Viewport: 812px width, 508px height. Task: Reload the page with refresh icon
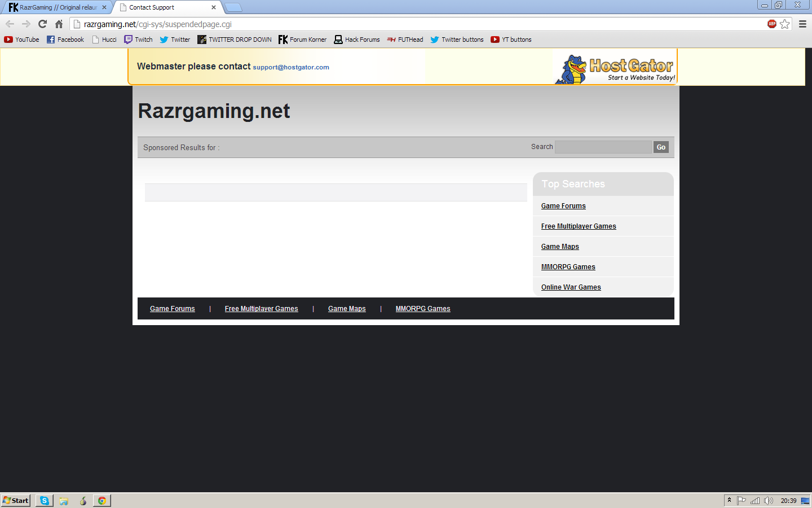(x=42, y=24)
